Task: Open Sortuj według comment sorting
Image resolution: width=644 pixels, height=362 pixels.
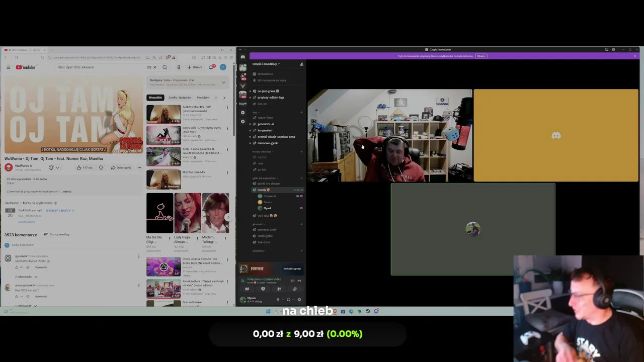Action: pyautogui.click(x=56, y=234)
